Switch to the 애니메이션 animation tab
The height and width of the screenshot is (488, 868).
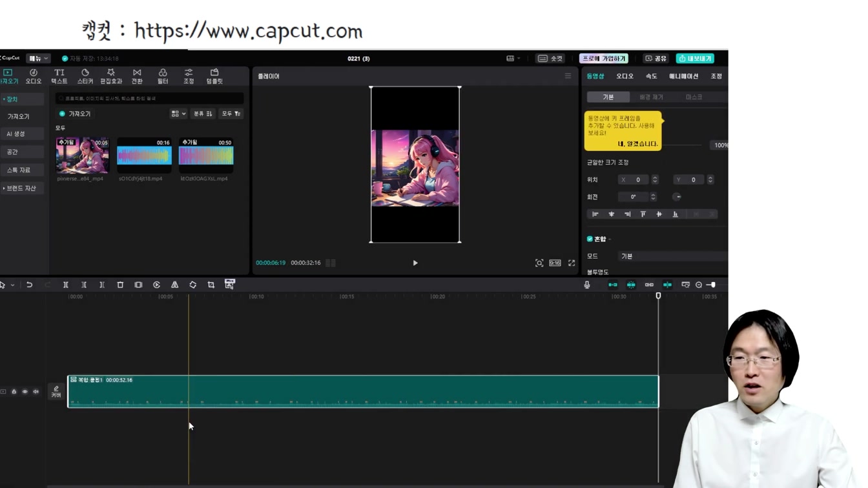tap(684, 76)
